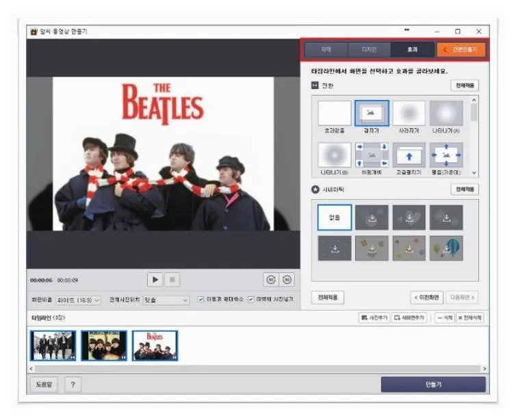The image size is (516, 420).
Task: Click the 타임라인 (3장) label
Action: pos(48,317)
